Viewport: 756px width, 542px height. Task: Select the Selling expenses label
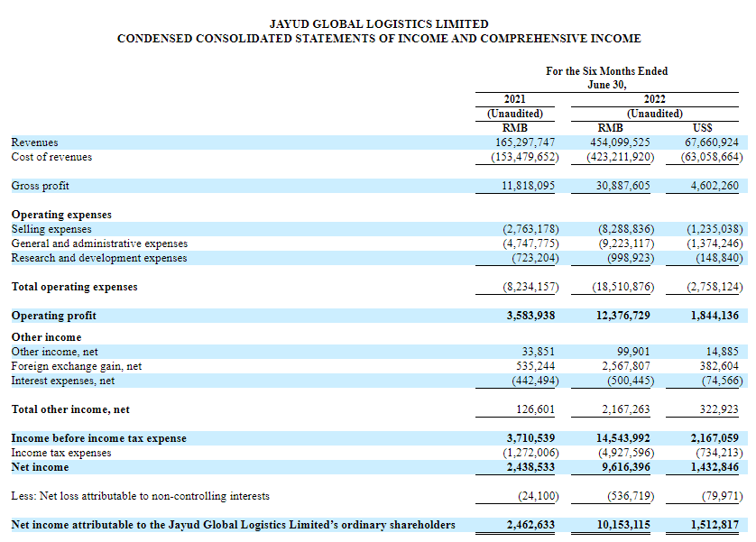coord(51,229)
